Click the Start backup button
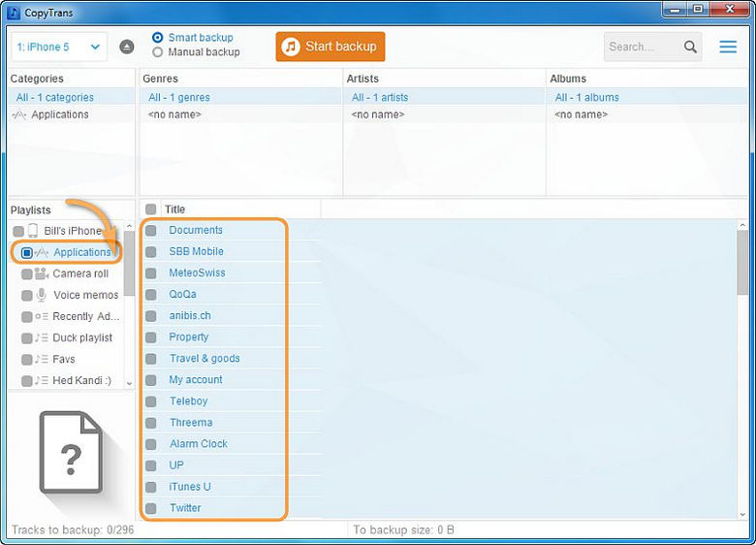The image size is (756, 545). click(331, 47)
